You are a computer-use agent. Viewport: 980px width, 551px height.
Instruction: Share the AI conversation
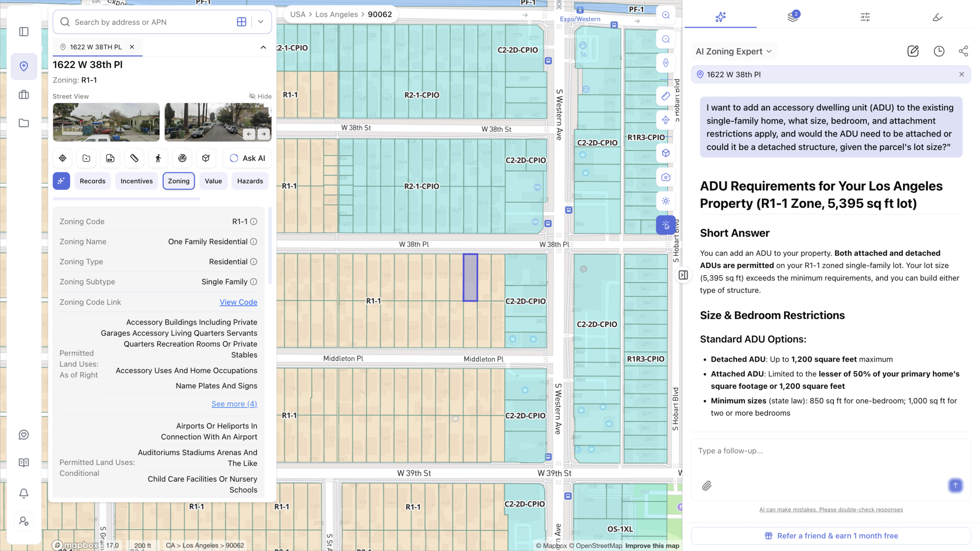pos(963,51)
